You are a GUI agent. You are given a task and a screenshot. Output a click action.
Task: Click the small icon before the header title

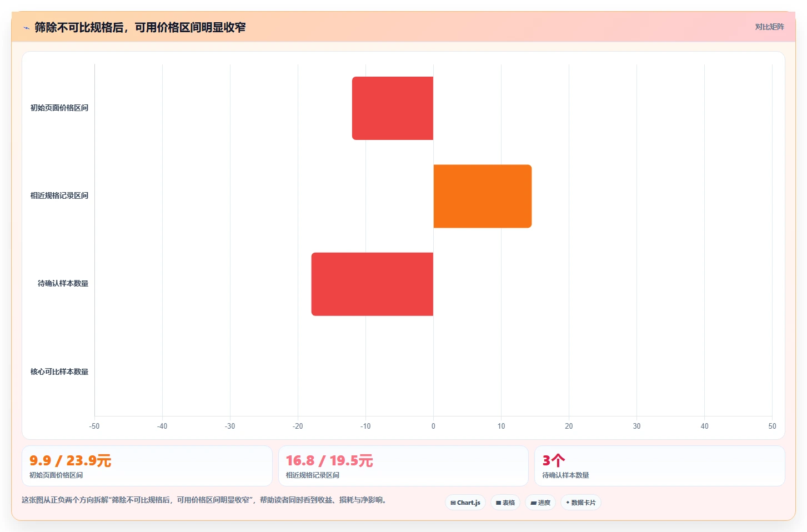click(26, 28)
